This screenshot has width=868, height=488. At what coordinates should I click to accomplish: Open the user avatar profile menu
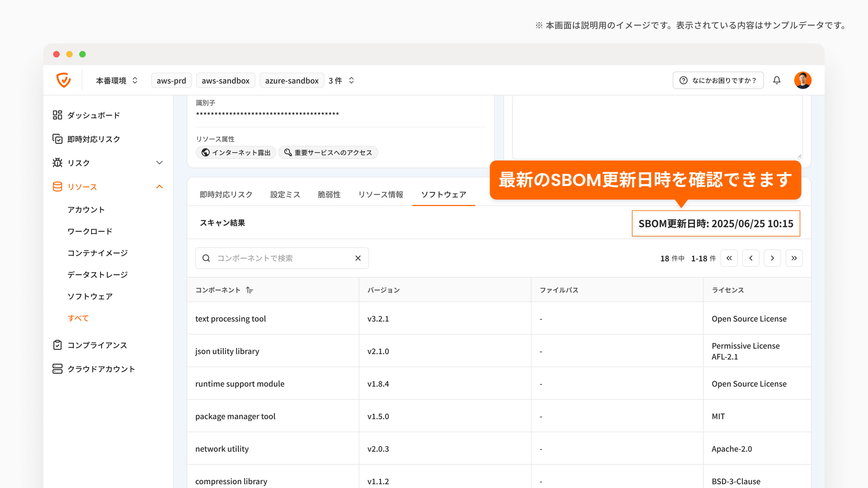click(x=803, y=80)
